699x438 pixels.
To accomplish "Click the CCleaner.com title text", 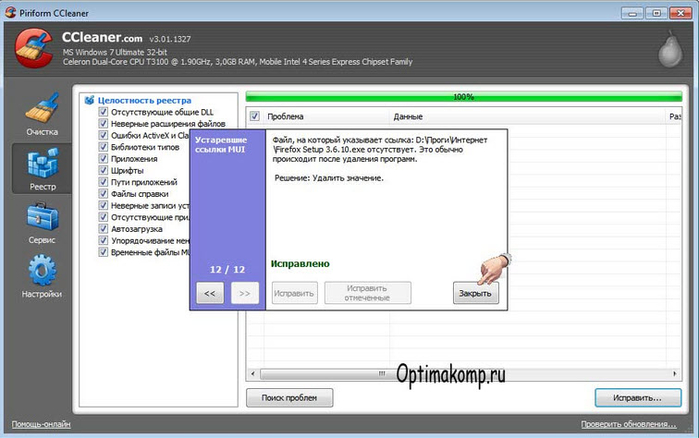I will coord(102,37).
